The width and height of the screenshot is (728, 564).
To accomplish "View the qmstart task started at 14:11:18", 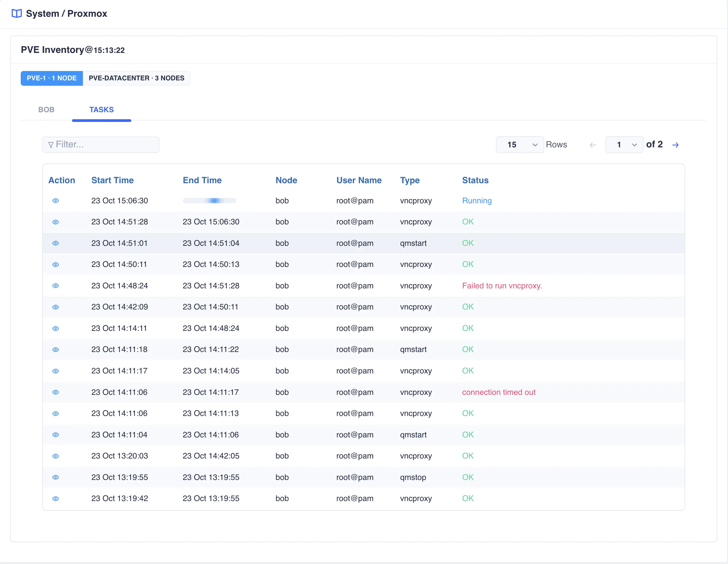I will [56, 350].
